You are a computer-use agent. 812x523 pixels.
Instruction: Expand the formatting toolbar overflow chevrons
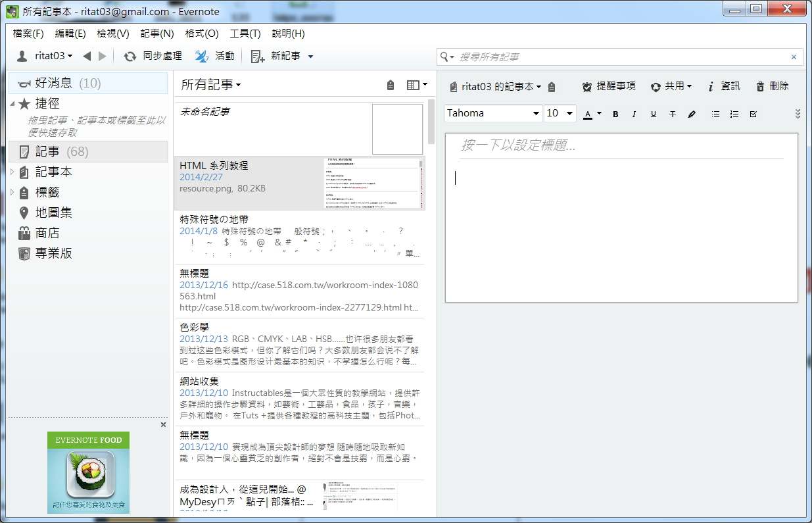pos(798,114)
